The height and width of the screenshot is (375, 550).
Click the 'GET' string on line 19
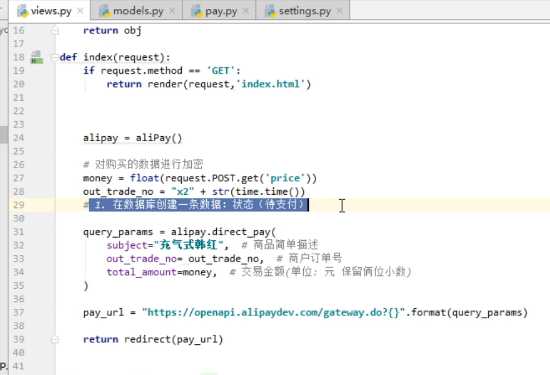[x=221, y=71]
